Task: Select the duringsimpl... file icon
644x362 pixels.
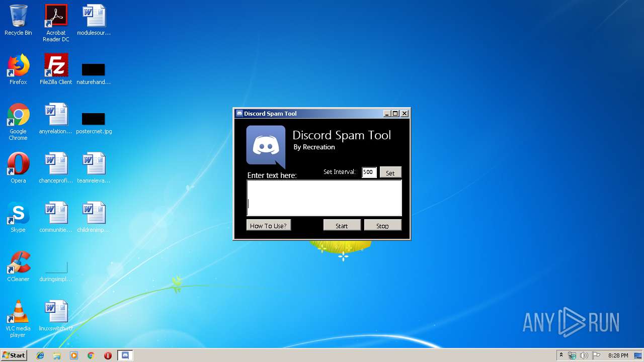Action: pos(56,271)
